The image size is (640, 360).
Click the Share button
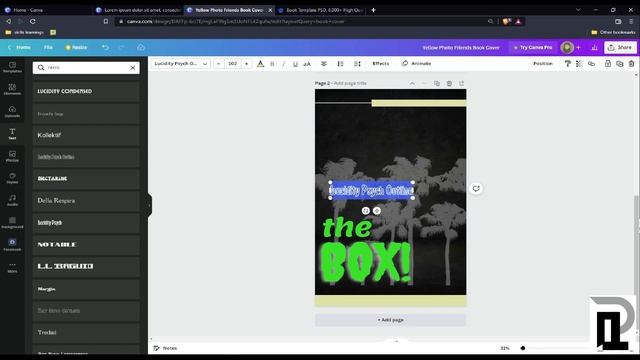(x=620, y=48)
